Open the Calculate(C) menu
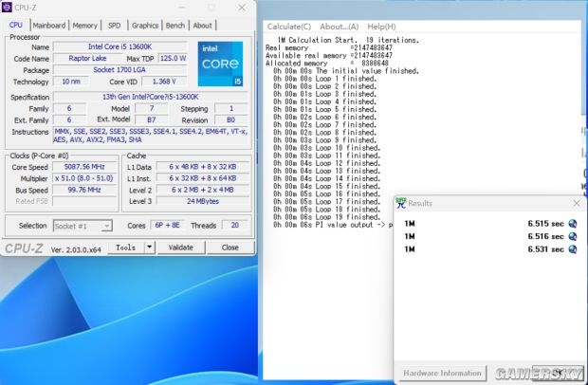This screenshot has height=385, width=588. [x=290, y=27]
